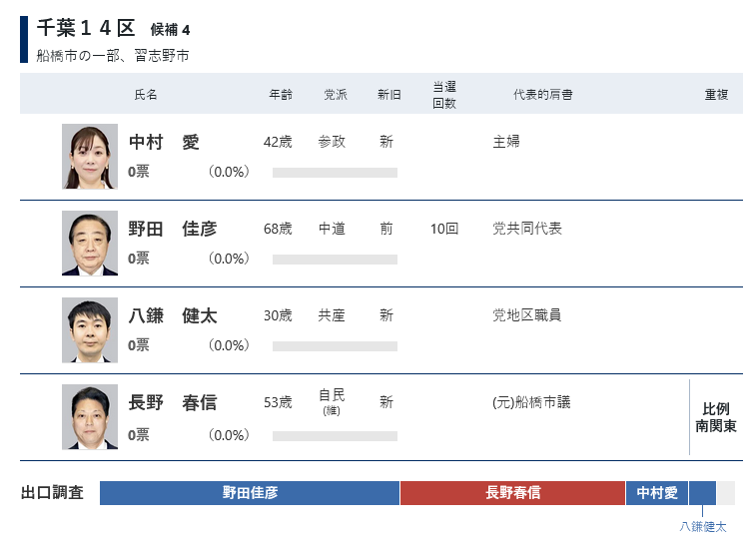
Task: Click 長野春信 red exit poll segment
Action: pos(512,493)
